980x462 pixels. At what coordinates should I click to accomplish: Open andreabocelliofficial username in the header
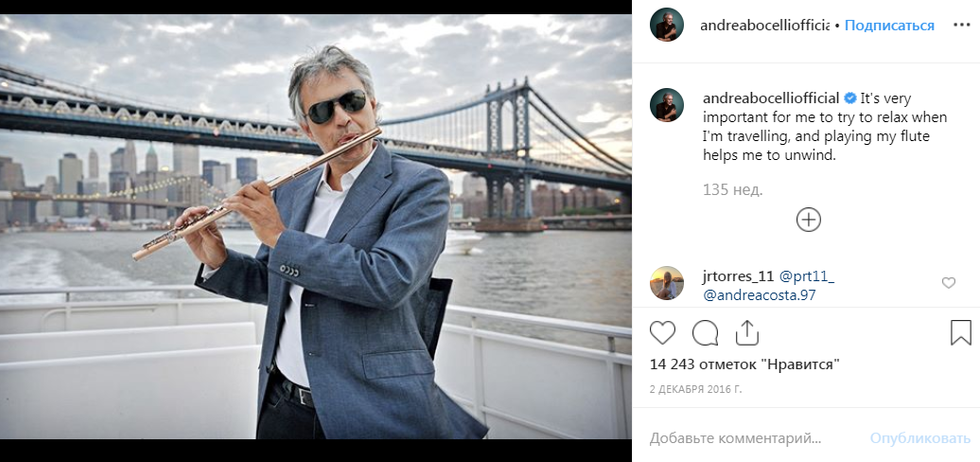(764, 26)
